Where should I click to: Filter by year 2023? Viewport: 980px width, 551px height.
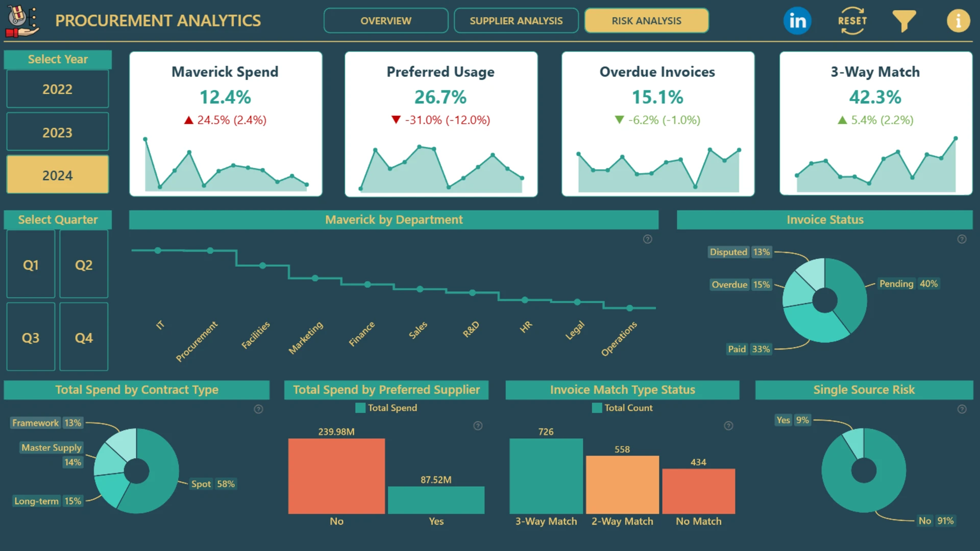click(x=58, y=133)
